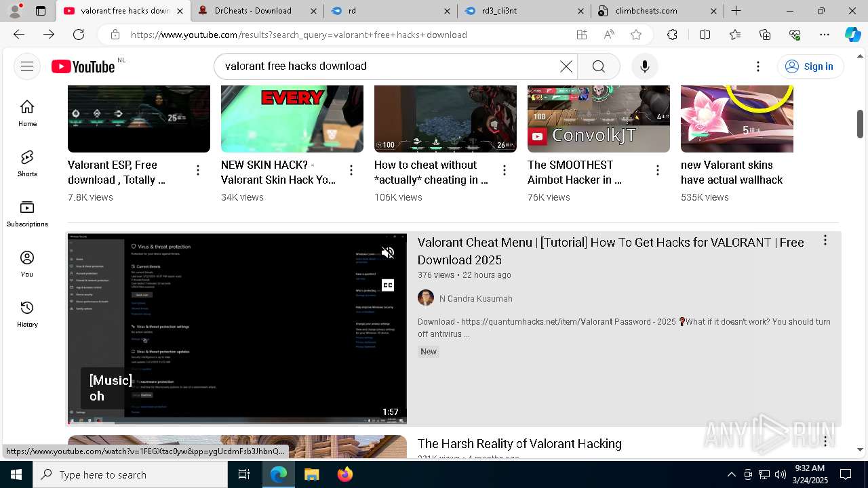The width and height of the screenshot is (868, 488).
Task: Click the YouTube logo
Action: click(x=83, y=66)
